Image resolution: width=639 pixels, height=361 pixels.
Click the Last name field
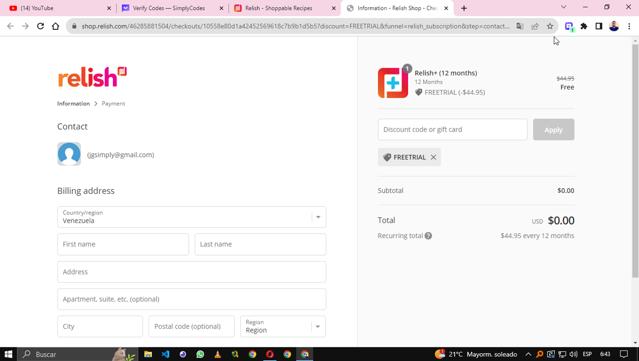point(260,244)
